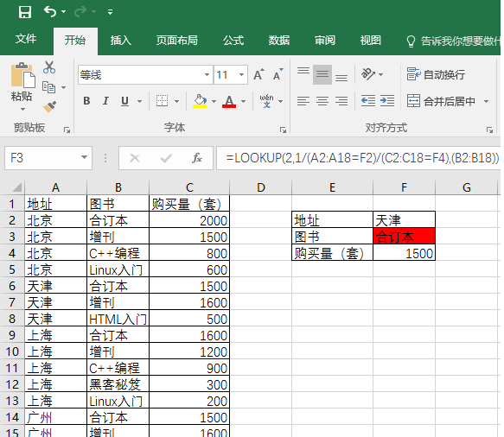The image size is (504, 437).
Task: Open Quick Access Toolbar customize menu
Action: (111, 12)
